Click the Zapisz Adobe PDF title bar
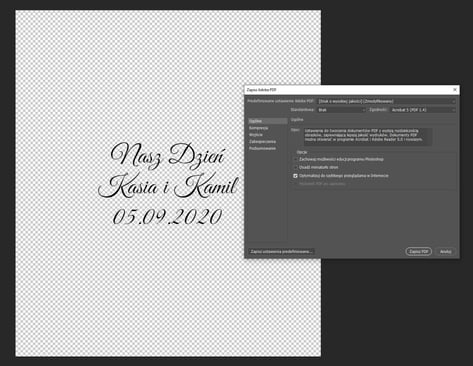This screenshot has height=366, width=473. [348, 90]
